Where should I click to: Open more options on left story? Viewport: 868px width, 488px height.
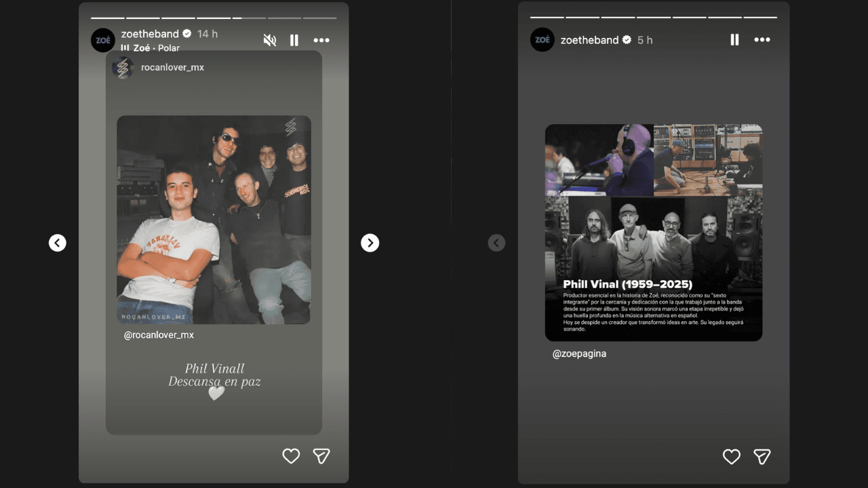(321, 40)
